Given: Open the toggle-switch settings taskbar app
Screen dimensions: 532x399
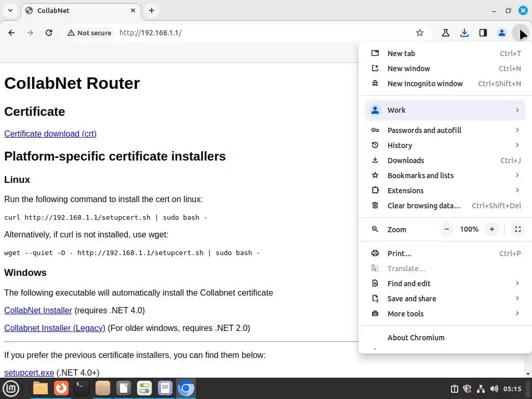Looking at the screenshot, I should point(144,388).
